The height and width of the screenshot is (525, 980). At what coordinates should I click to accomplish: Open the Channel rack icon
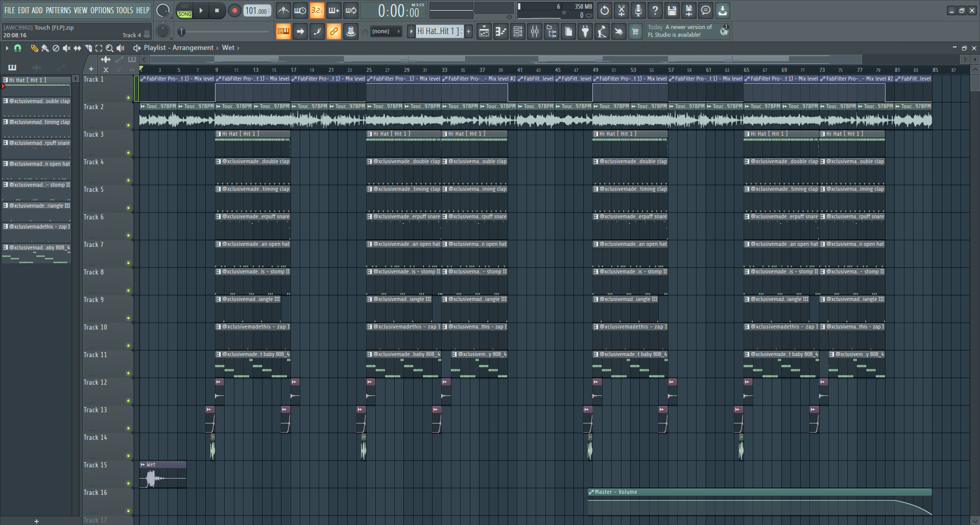(x=518, y=32)
